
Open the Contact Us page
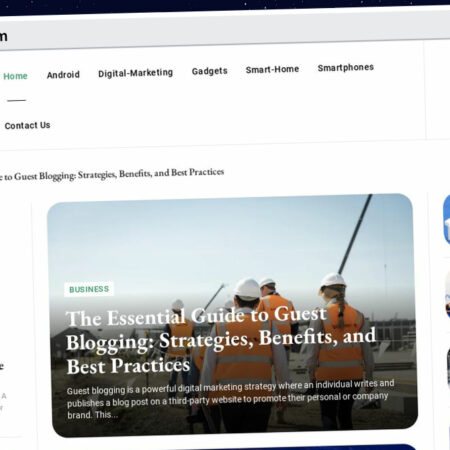[27, 125]
